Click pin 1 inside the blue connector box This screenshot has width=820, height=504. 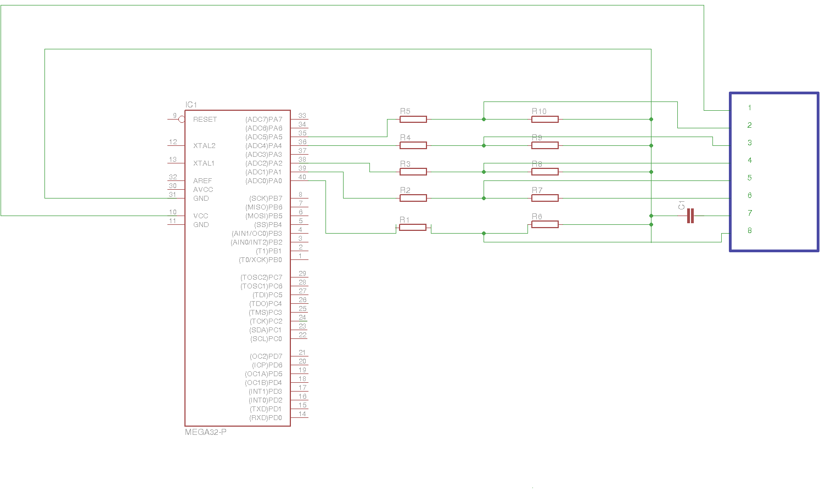pyautogui.click(x=750, y=108)
